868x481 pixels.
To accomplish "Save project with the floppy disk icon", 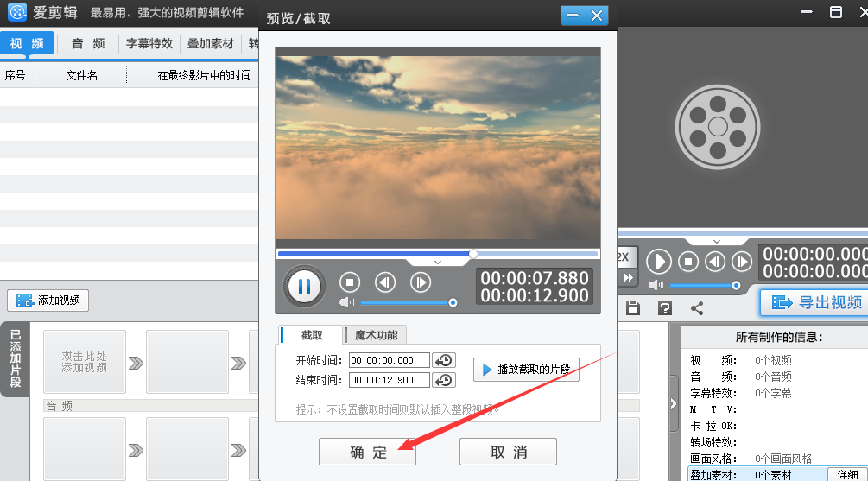I will 633,308.
